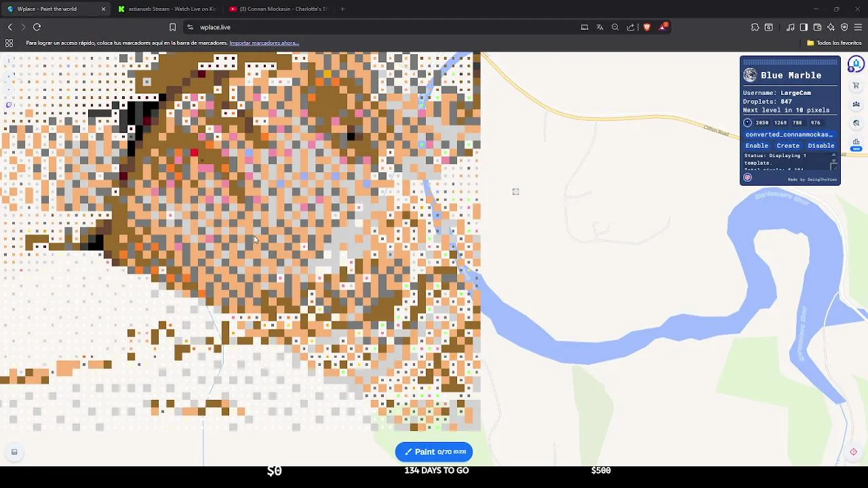Click the Blue Marble pin coordinates icon

pos(747,123)
